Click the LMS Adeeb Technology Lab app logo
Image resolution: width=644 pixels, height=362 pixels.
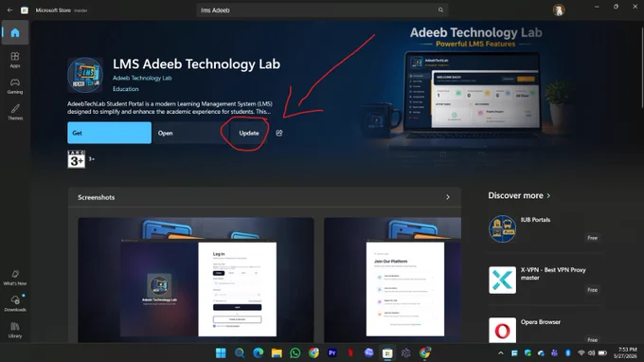pos(85,75)
